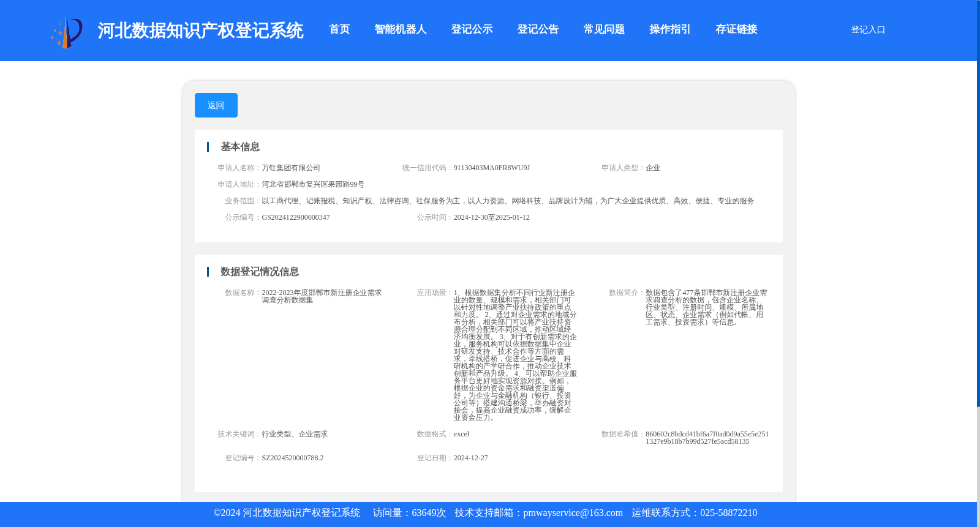
Task: Select applicant name 万钍集团有限公司
Action: click(291, 168)
